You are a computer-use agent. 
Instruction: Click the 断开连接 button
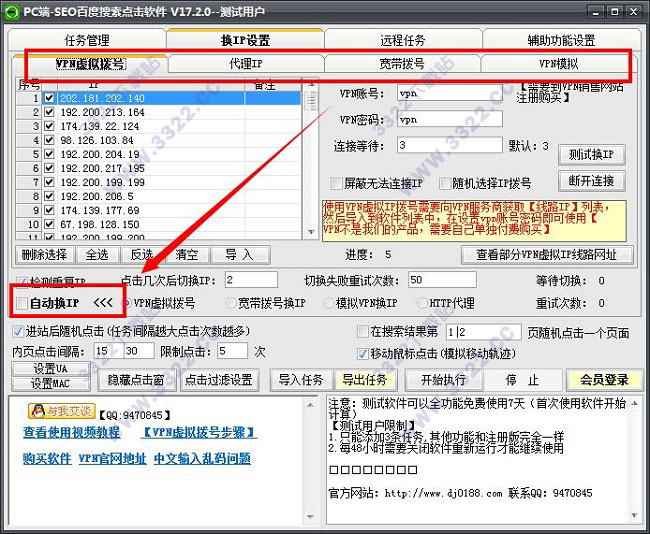(591, 181)
